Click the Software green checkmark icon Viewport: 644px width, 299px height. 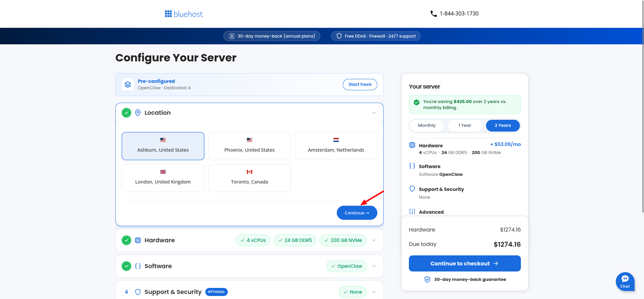coord(126,266)
